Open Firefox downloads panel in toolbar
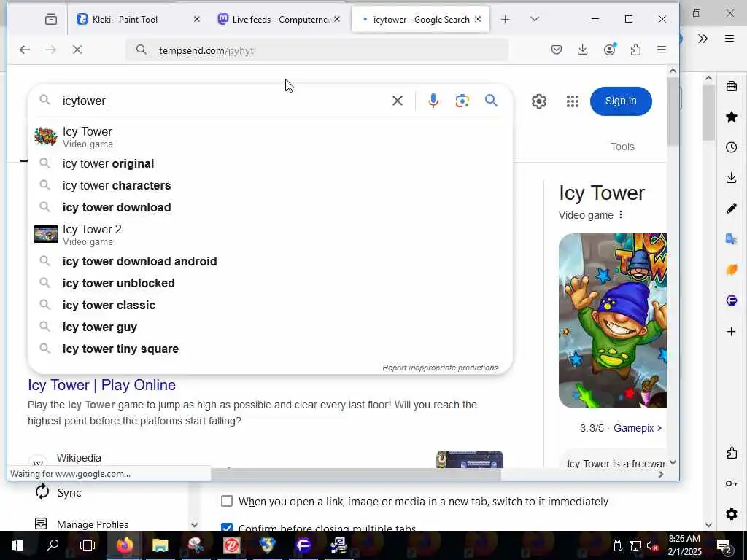747x560 pixels. [x=582, y=50]
